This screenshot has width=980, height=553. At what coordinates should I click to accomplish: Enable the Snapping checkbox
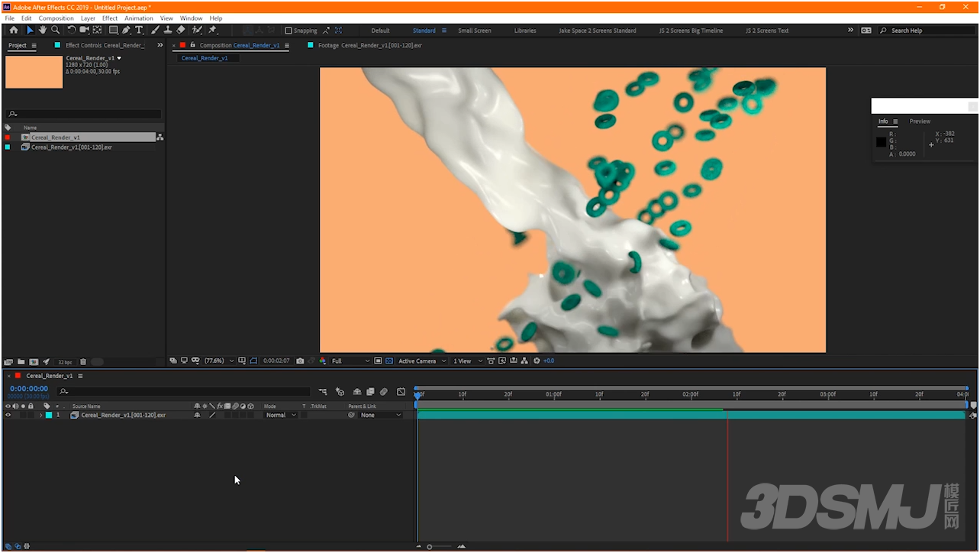(289, 31)
